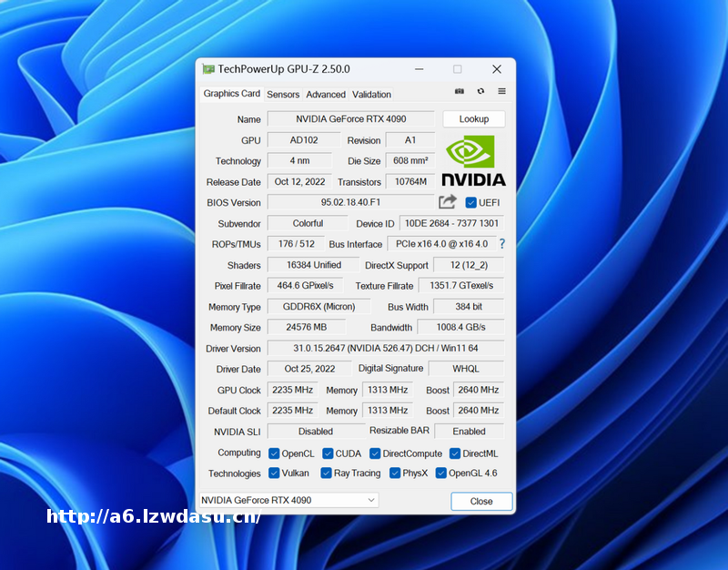
Task: Switch to the Sensors tab
Action: click(283, 95)
